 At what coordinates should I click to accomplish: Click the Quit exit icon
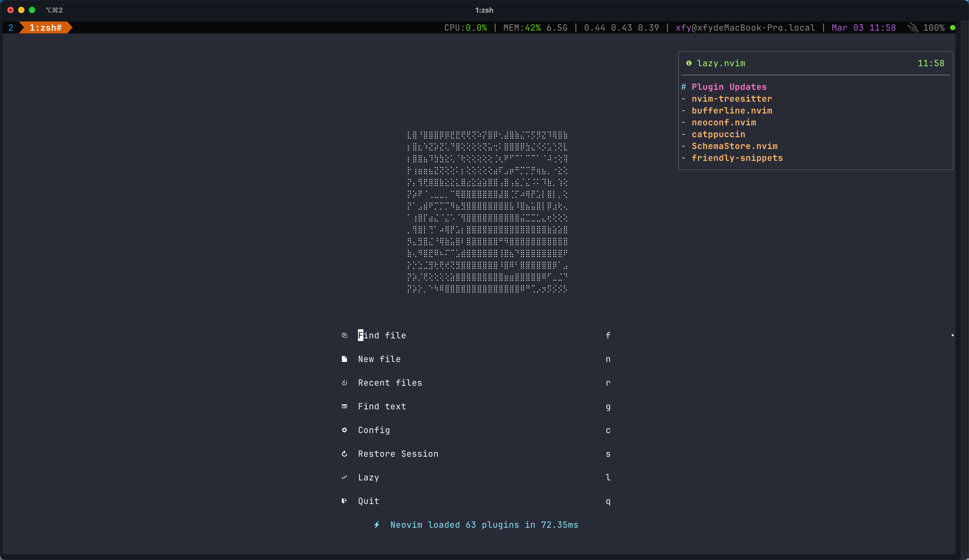(x=344, y=501)
